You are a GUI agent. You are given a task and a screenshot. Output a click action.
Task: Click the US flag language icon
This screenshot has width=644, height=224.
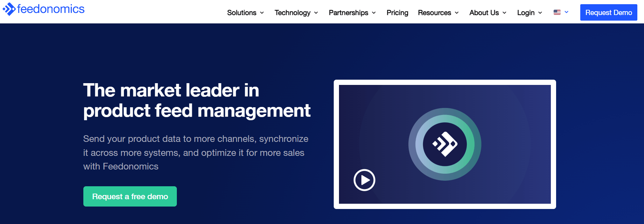557,12
